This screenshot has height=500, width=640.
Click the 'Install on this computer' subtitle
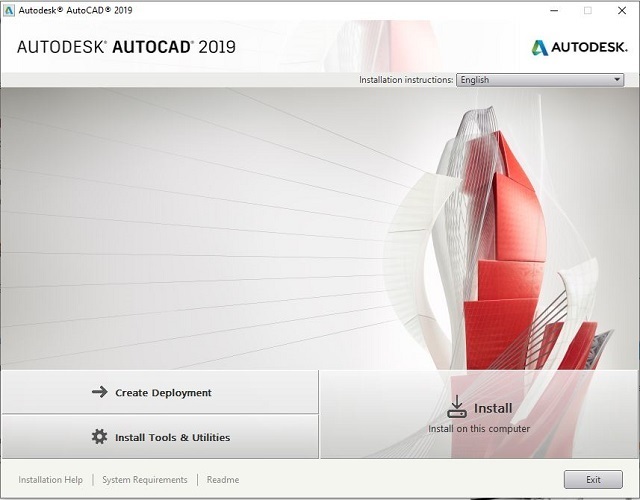pyautogui.click(x=479, y=429)
